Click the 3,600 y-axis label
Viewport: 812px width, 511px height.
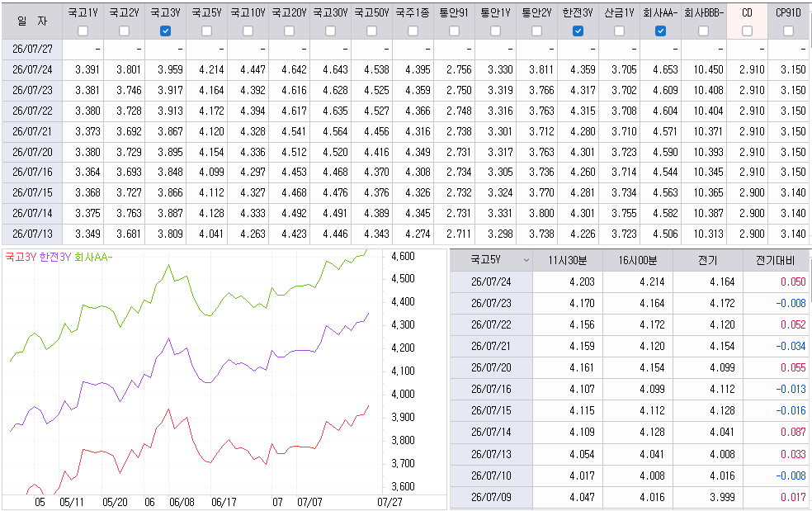click(x=403, y=486)
